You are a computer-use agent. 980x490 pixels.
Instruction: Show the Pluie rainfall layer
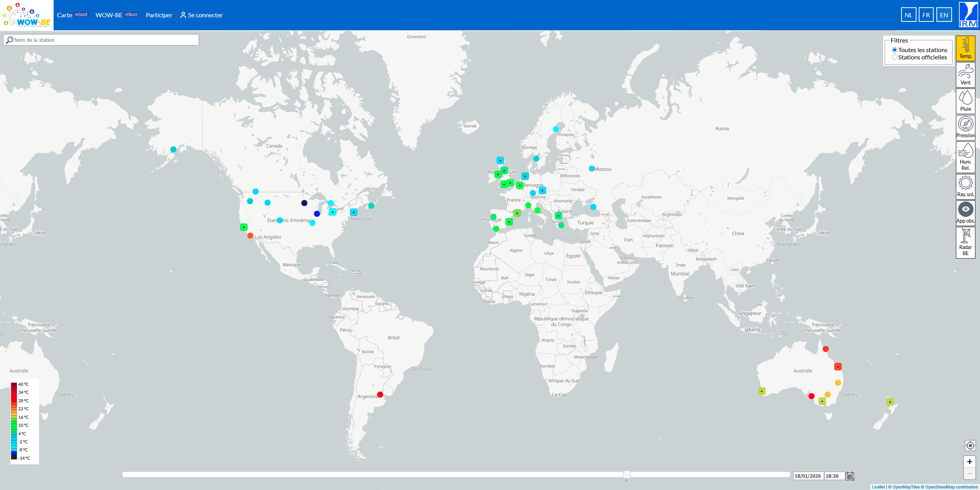tap(965, 101)
